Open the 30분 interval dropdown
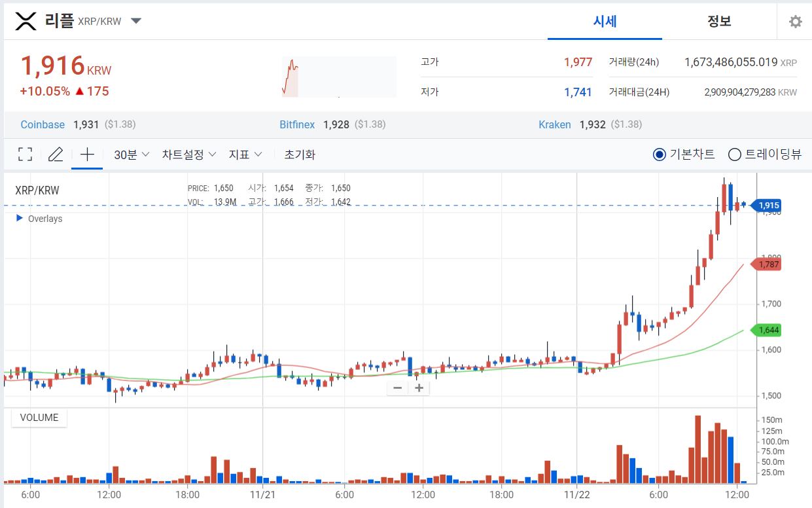The height and width of the screenshot is (508, 812). pyautogui.click(x=132, y=154)
